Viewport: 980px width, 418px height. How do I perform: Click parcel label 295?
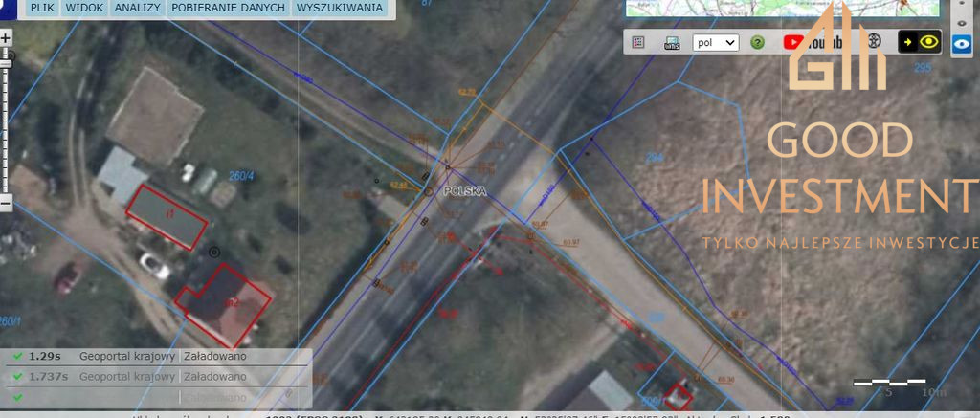(x=923, y=68)
